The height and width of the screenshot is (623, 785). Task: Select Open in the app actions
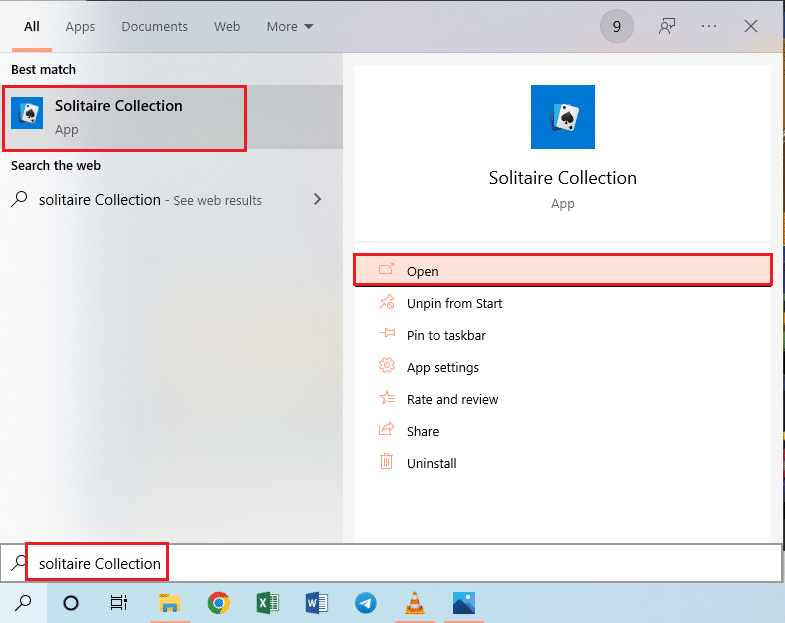(563, 271)
